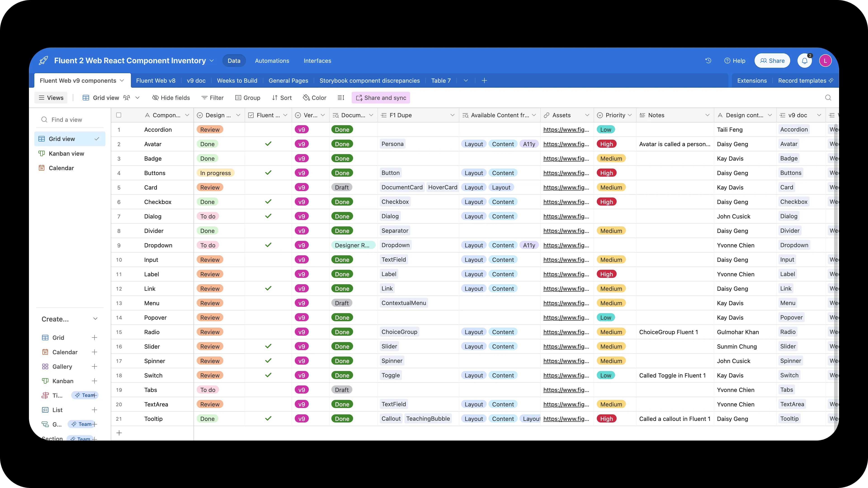Add new Kanban view plus icon
The width and height of the screenshot is (868, 488).
pyautogui.click(x=95, y=381)
